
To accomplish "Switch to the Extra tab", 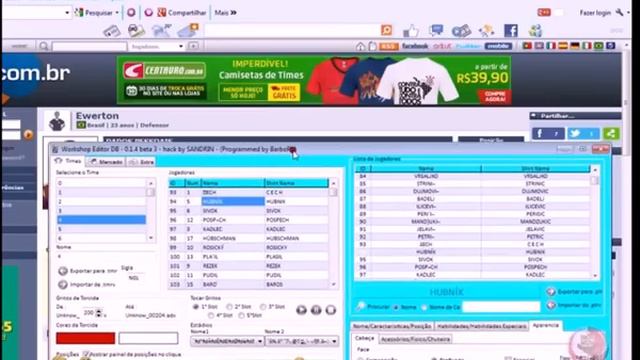I will 141,162.
